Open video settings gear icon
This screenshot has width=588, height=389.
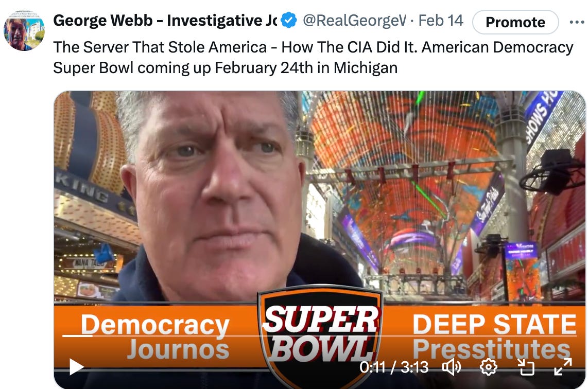click(489, 367)
